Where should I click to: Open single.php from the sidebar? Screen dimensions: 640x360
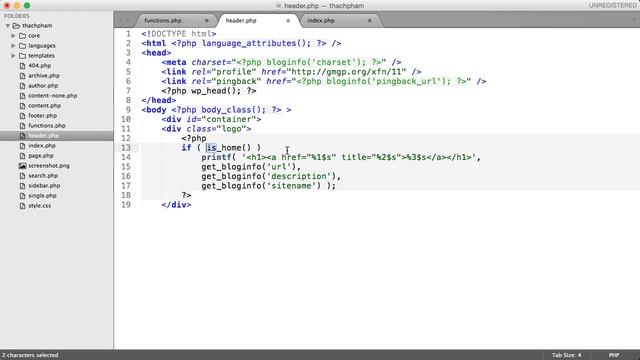tap(42, 196)
